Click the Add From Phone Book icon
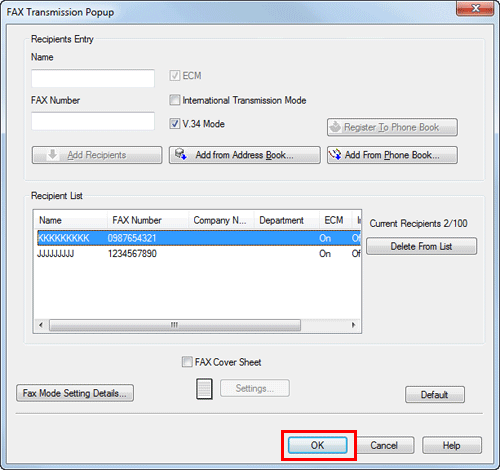This screenshot has height=470, width=500. coord(335,154)
